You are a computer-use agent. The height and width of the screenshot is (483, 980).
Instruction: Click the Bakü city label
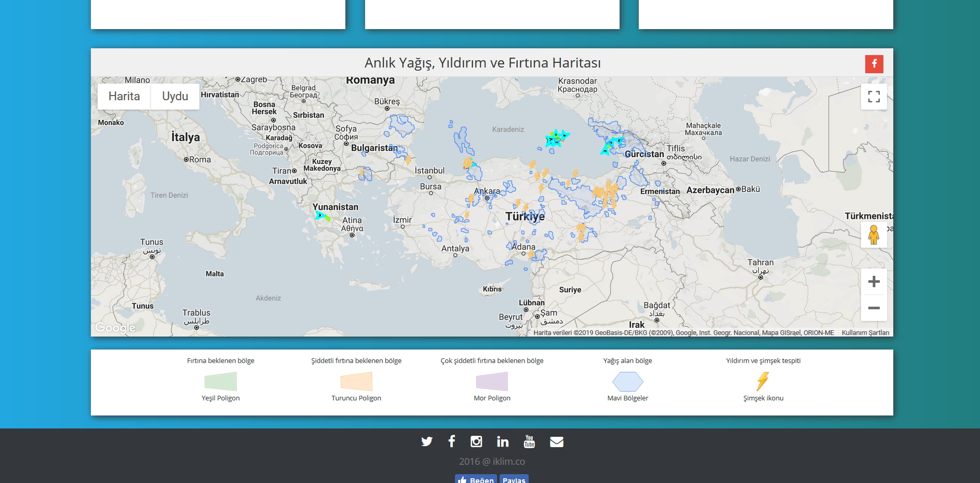click(750, 189)
